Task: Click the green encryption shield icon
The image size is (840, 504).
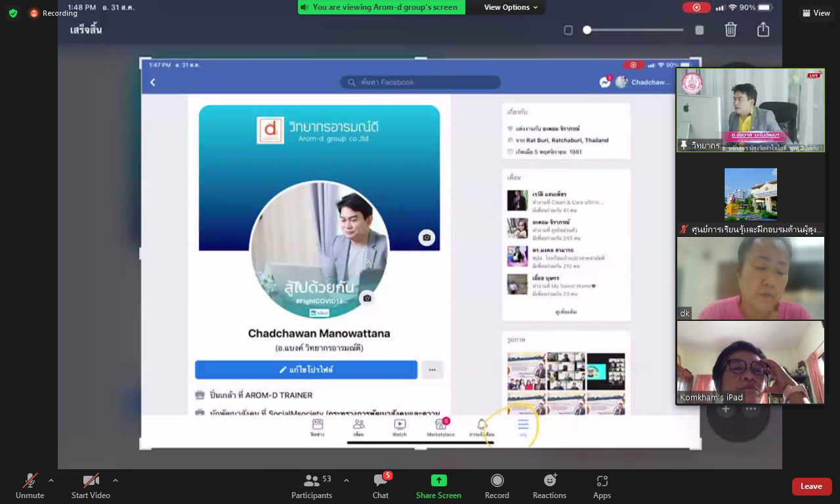Action: tap(13, 13)
